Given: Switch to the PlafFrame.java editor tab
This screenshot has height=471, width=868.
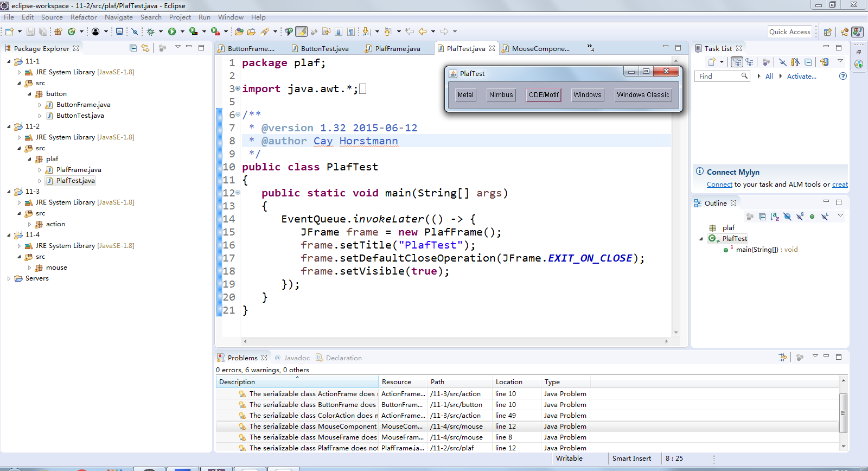Looking at the screenshot, I should click(397, 48).
